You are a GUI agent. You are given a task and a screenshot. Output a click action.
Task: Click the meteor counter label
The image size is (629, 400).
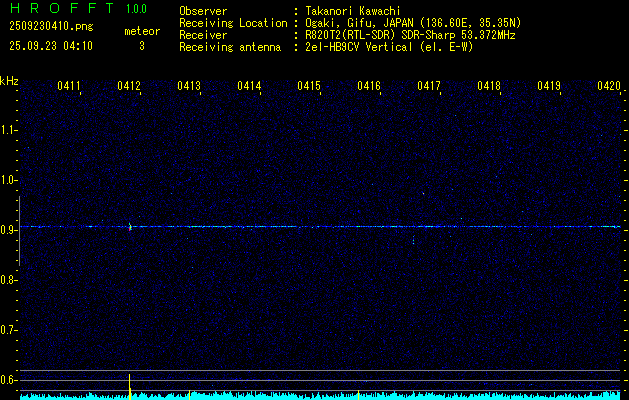(x=142, y=31)
